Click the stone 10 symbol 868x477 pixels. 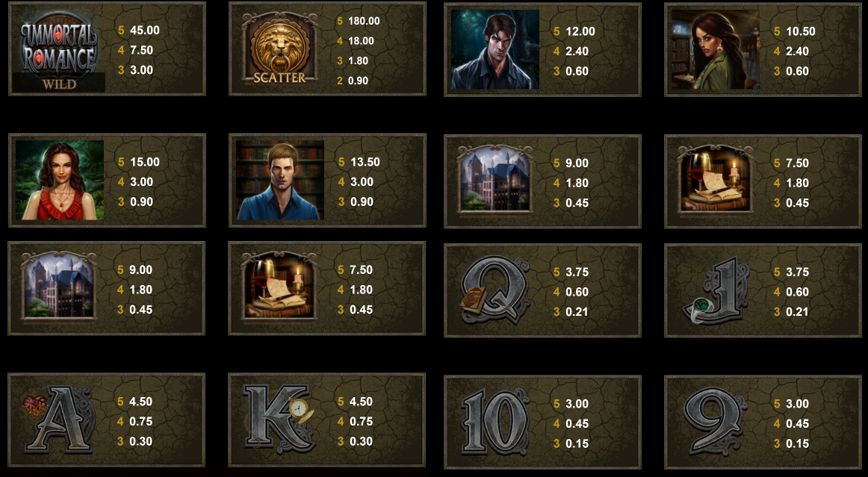495,421
